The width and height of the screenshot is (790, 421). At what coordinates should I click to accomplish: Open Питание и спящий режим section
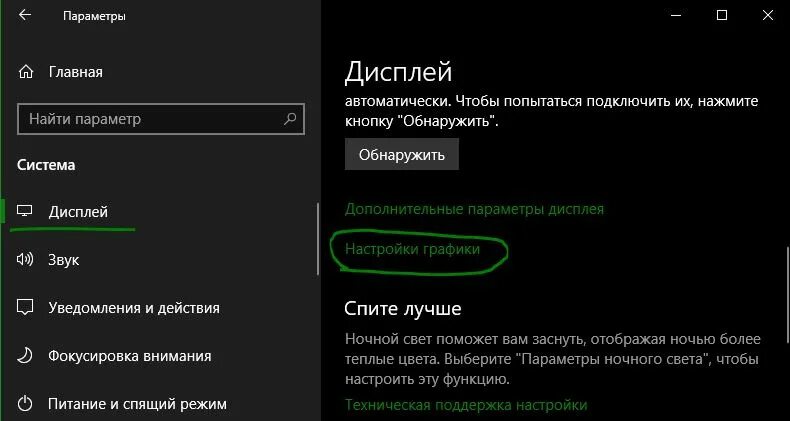click(138, 404)
